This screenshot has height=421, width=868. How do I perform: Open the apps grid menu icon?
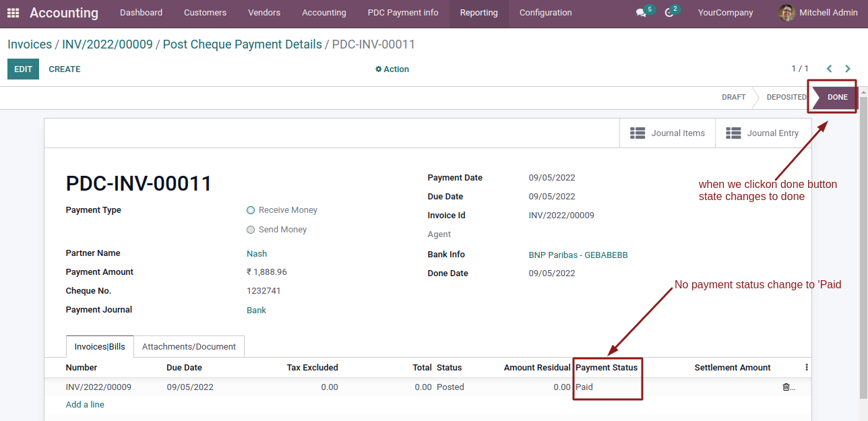click(x=13, y=13)
